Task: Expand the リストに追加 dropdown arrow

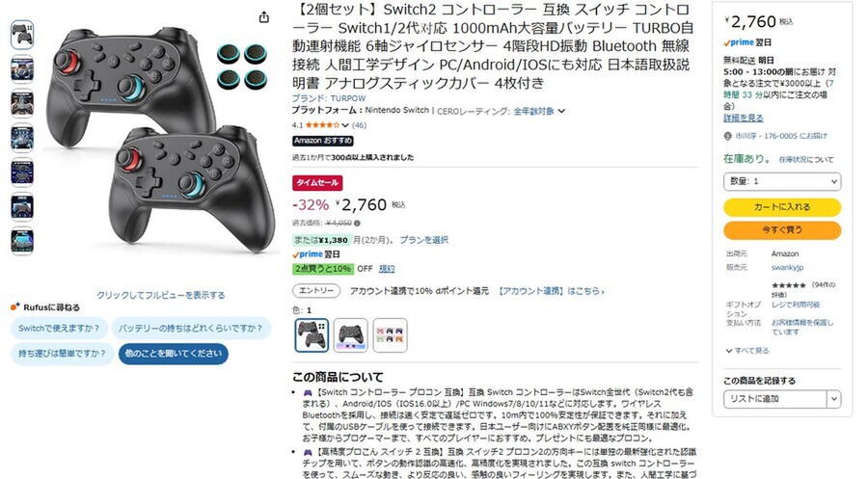Action: [x=833, y=399]
